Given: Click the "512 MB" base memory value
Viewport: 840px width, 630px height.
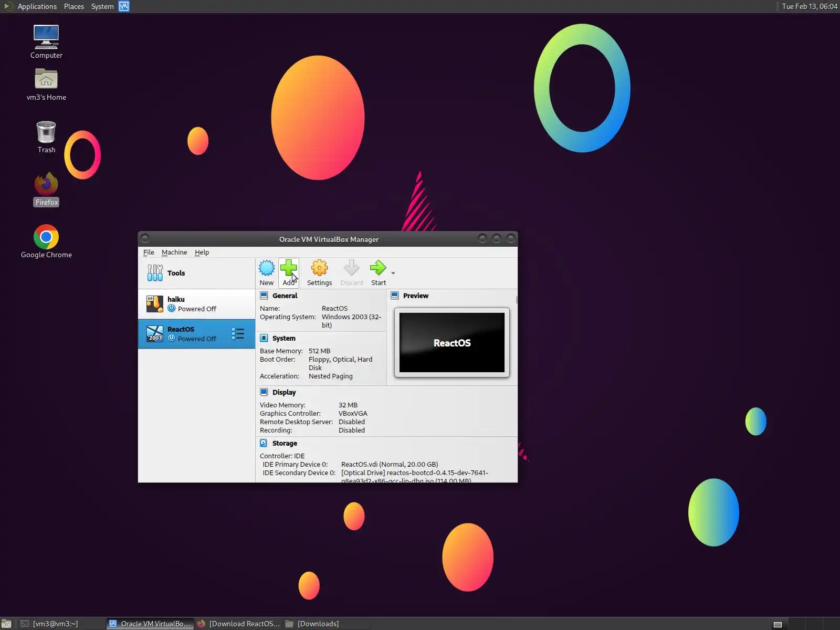Looking at the screenshot, I should click(x=319, y=351).
